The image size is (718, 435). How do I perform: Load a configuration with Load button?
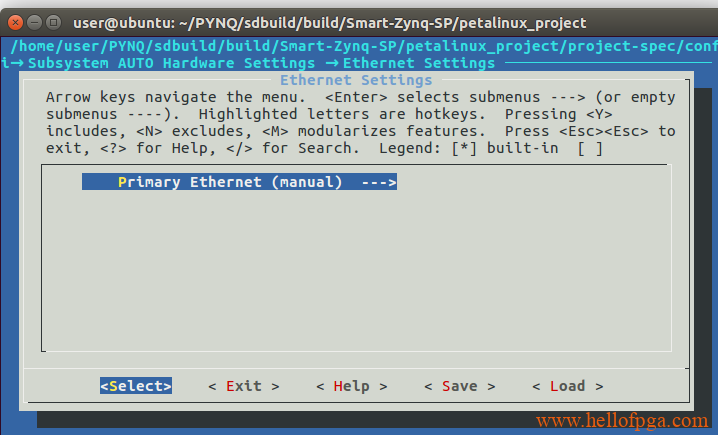coord(568,386)
